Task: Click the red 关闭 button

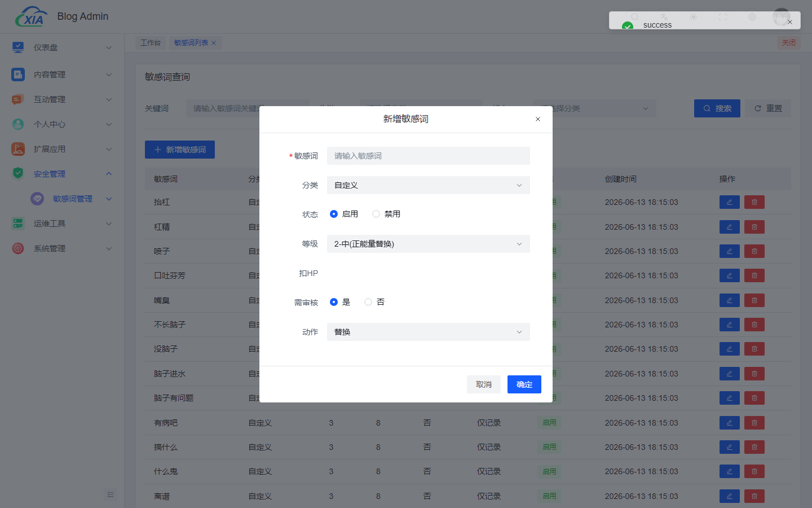Action: (789, 43)
